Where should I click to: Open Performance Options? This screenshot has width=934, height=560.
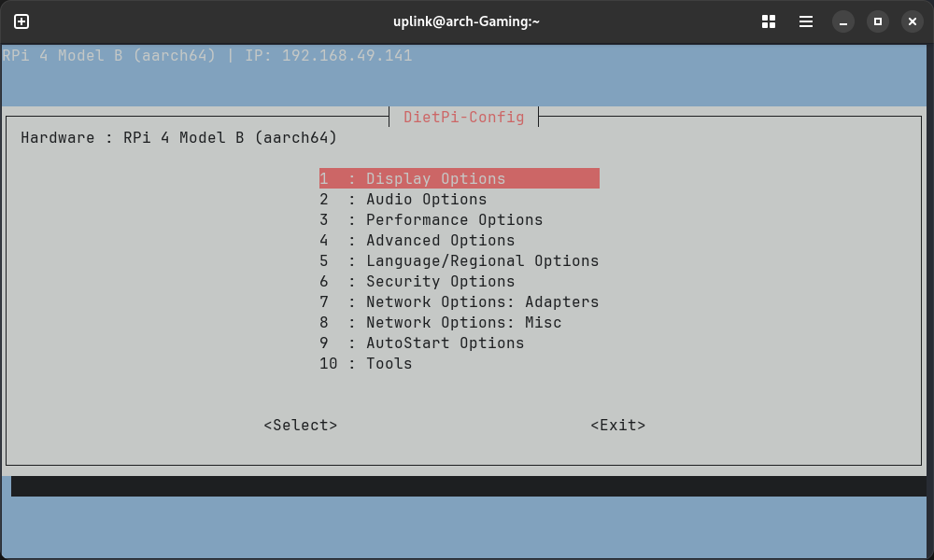click(x=453, y=219)
